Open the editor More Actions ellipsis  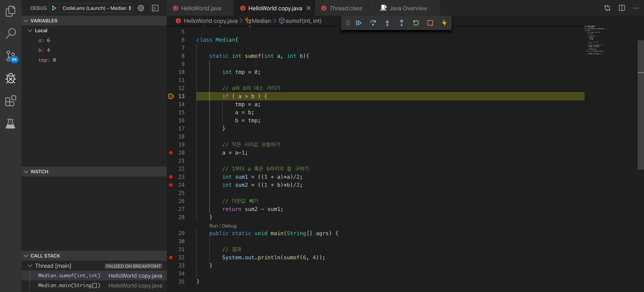coord(636,8)
